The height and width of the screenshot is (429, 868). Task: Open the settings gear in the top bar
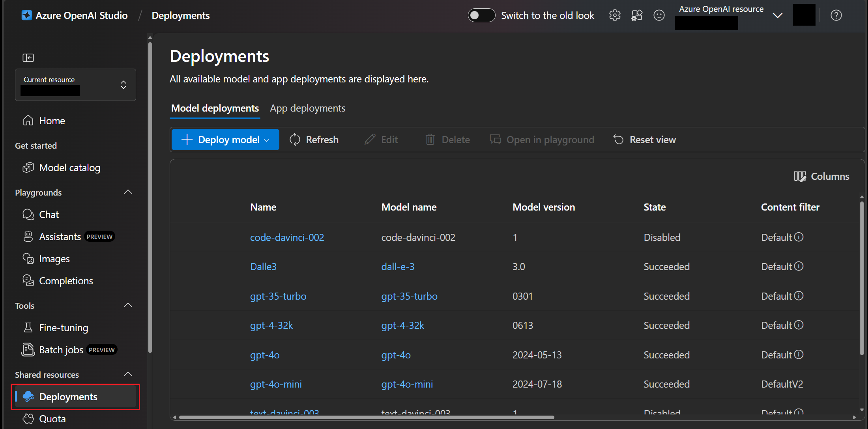614,15
